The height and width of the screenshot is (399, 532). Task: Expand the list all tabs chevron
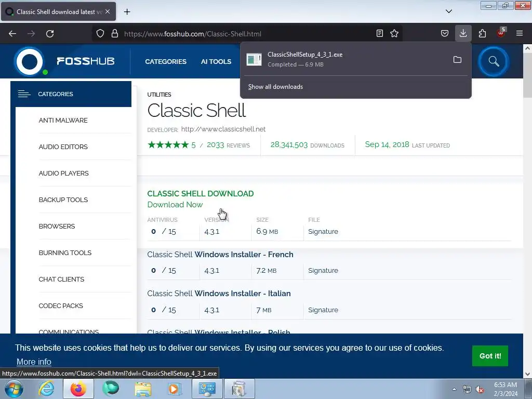coord(448,11)
